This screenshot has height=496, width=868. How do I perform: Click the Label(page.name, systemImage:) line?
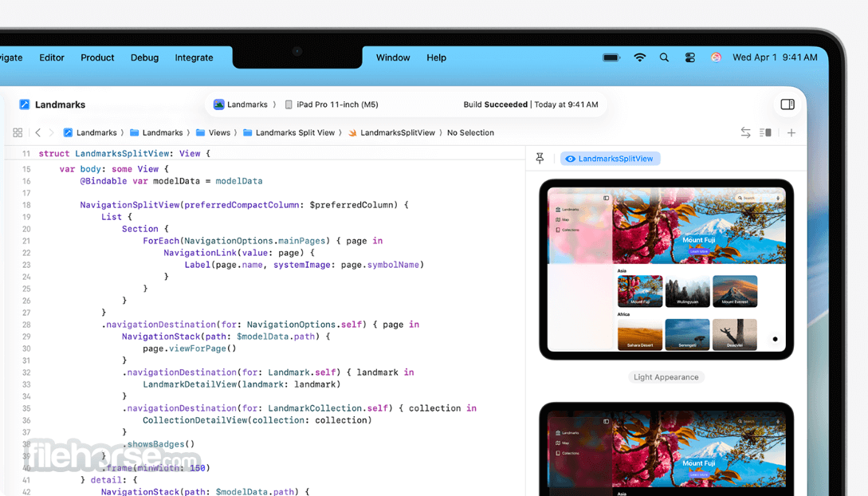pos(304,265)
